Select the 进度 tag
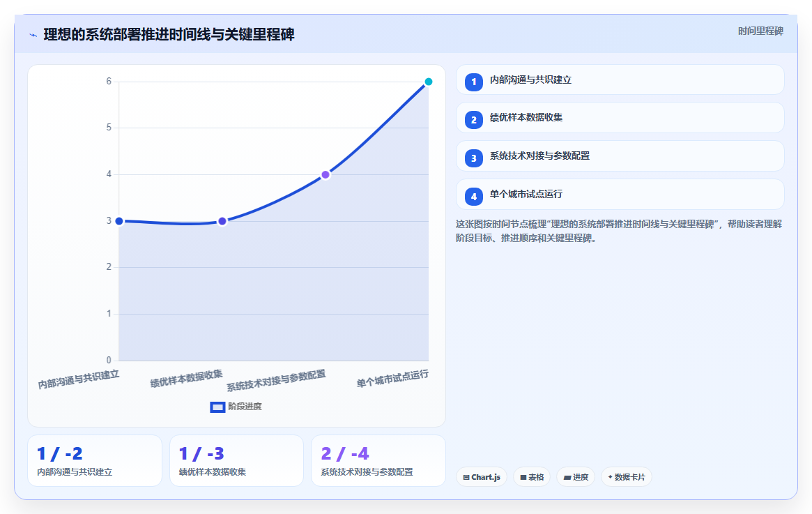Screen dimensions: 812x514 point(576,477)
